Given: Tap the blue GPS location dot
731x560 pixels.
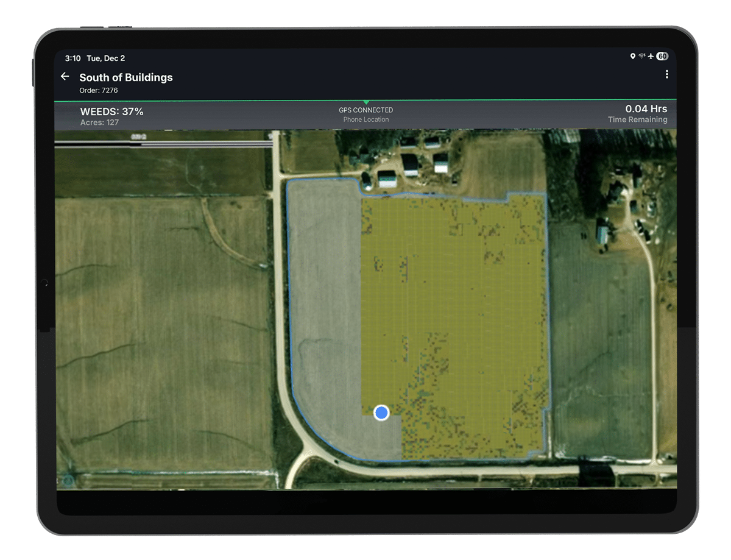Looking at the screenshot, I should 381,413.
